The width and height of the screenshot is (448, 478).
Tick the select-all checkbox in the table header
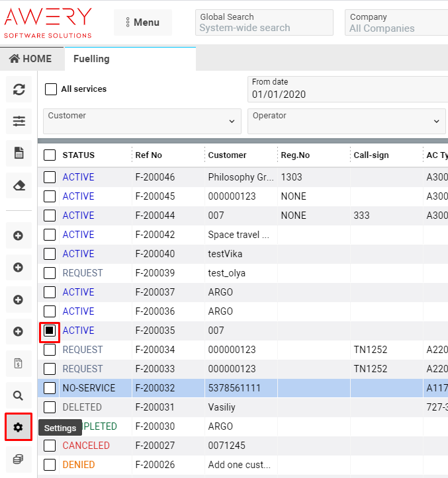[x=50, y=155]
